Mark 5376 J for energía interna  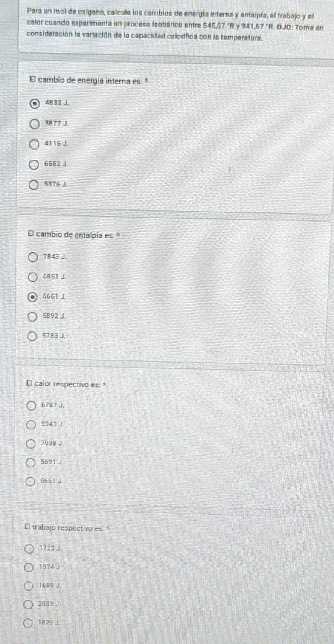pyautogui.click(x=33, y=185)
